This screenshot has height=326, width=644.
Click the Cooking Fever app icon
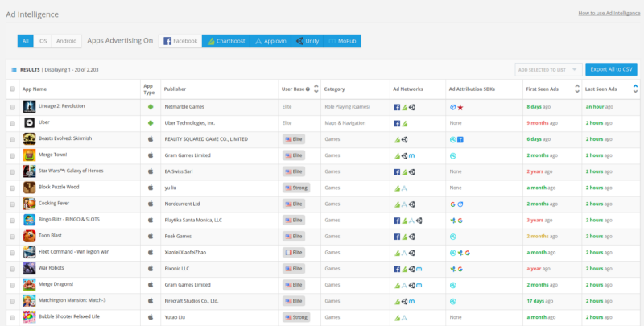click(x=29, y=204)
